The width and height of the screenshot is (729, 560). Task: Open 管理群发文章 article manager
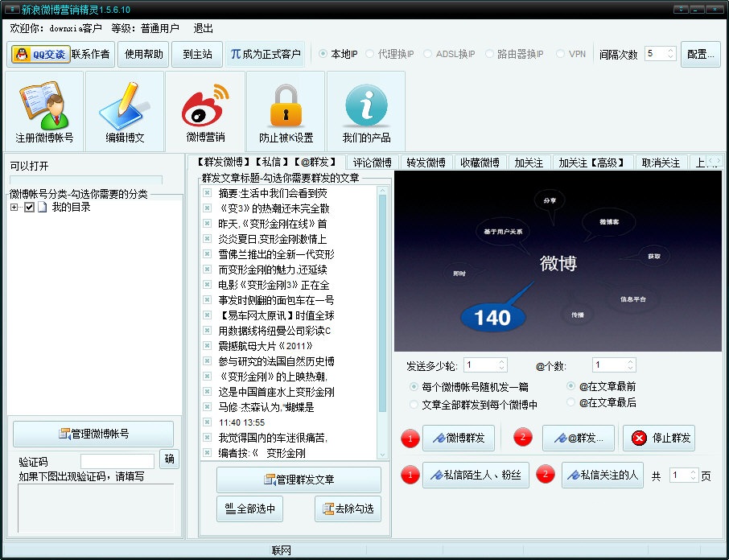[299, 480]
